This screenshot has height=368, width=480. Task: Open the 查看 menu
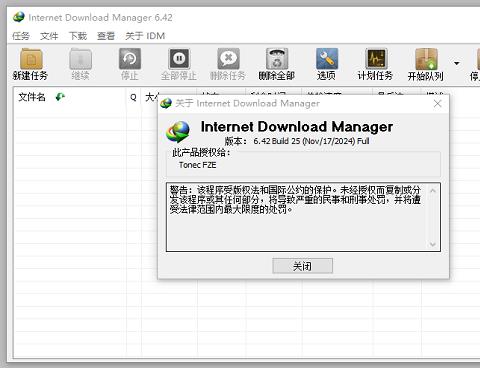(106, 36)
